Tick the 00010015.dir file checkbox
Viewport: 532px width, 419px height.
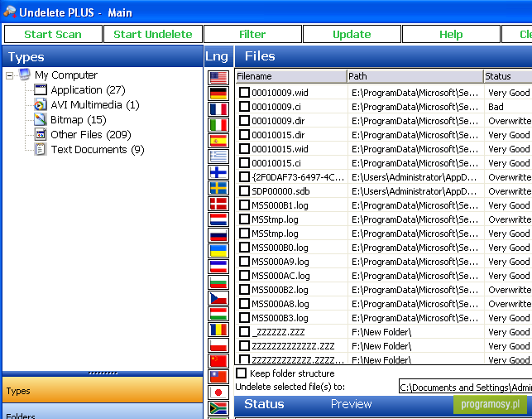point(244,135)
